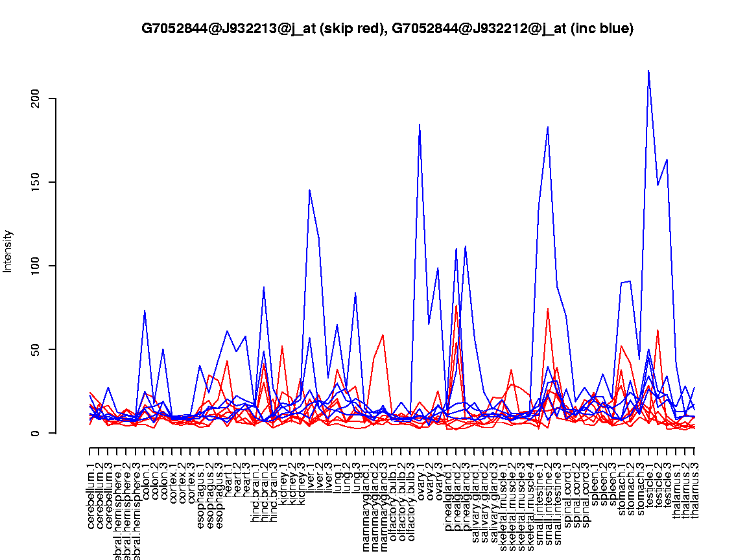747x560 pixels.
Task: Click the blue peak above colon.1
Action: click(x=145, y=310)
